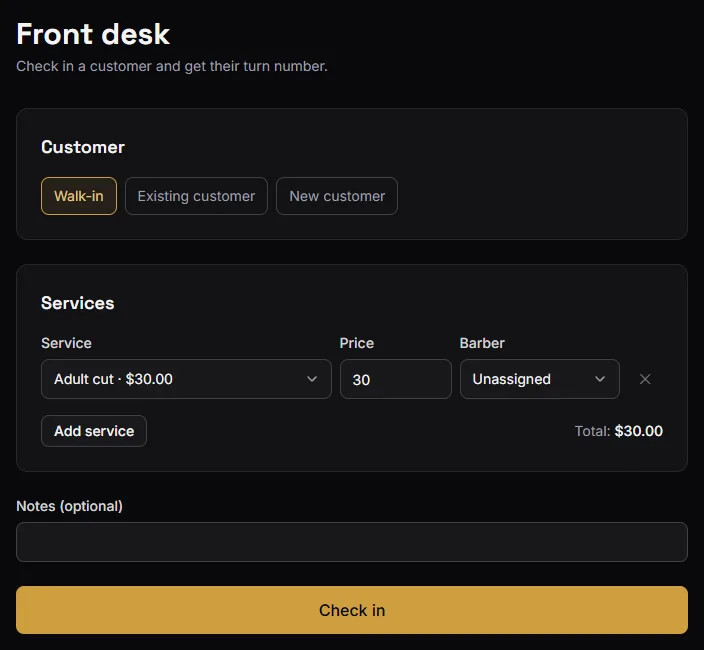This screenshot has height=650, width=704.
Task: Click the Price field showing 30
Action: [396, 379]
